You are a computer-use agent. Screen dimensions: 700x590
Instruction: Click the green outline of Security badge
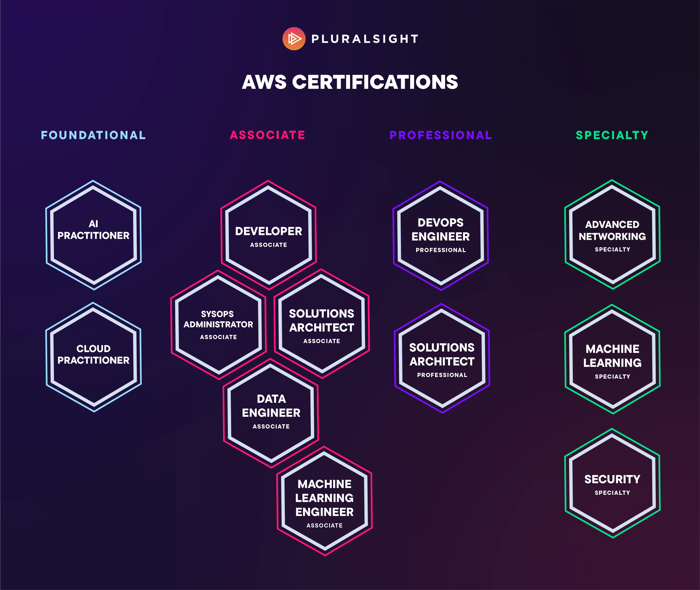(x=566, y=483)
